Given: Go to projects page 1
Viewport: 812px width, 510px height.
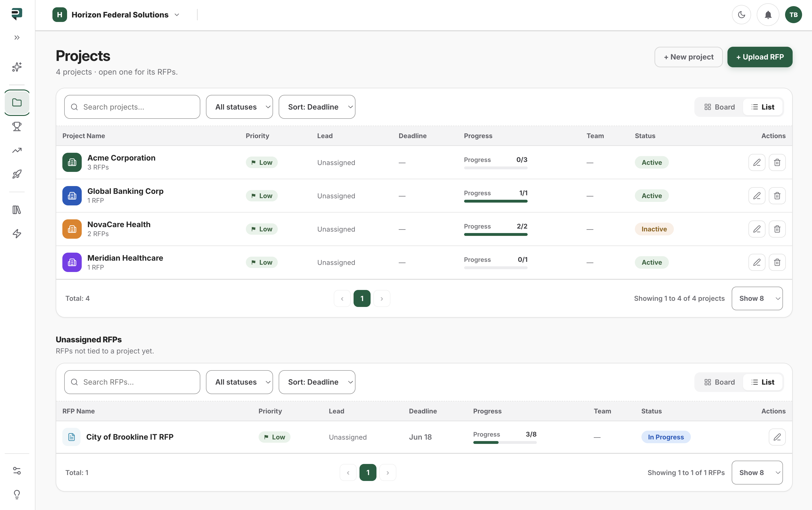Looking at the screenshot, I should click(x=362, y=298).
